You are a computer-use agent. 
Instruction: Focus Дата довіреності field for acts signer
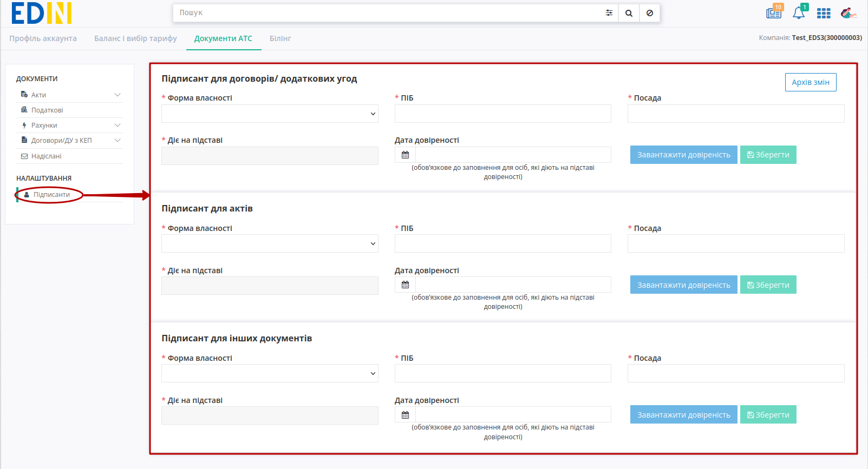(513, 285)
